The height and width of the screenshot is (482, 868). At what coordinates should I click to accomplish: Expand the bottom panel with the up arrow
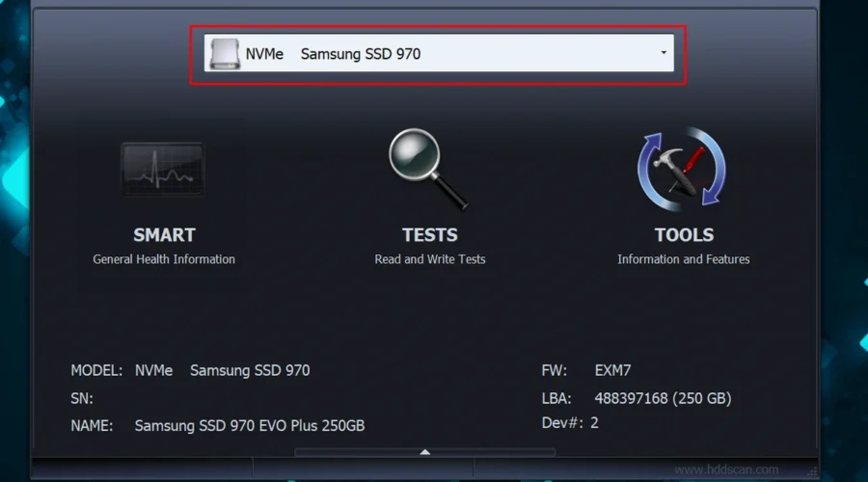[x=425, y=452]
